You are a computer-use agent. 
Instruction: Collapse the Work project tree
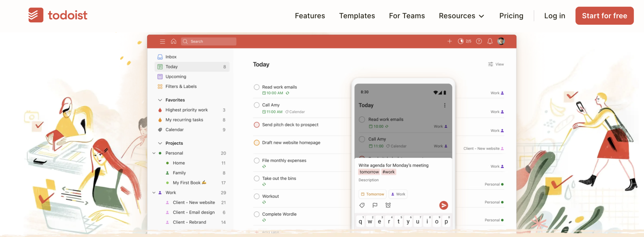point(154,193)
